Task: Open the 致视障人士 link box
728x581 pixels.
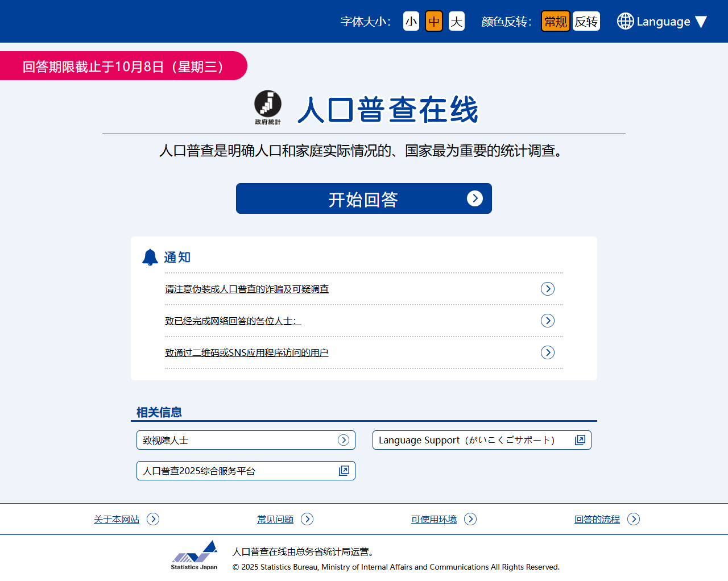Action: [x=246, y=440]
